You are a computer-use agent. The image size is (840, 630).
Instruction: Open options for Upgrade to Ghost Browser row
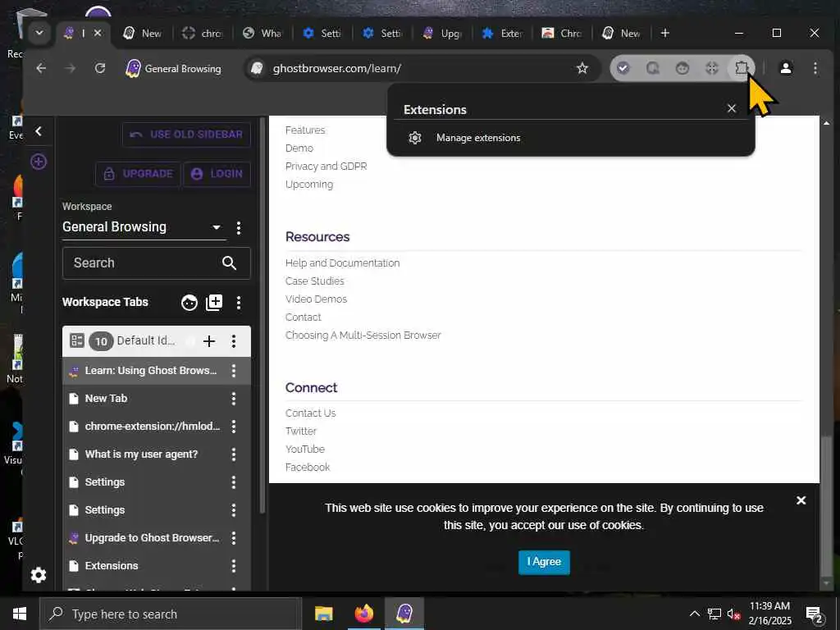click(234, 538)
